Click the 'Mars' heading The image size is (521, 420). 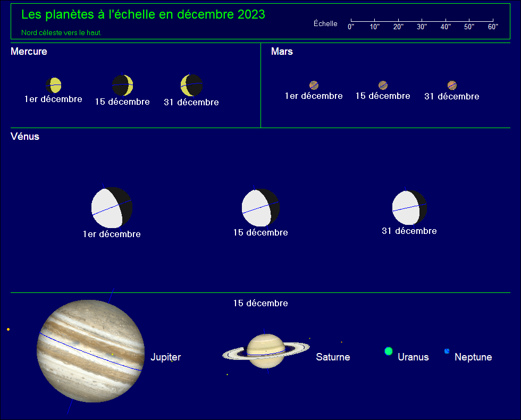(282, 51)
